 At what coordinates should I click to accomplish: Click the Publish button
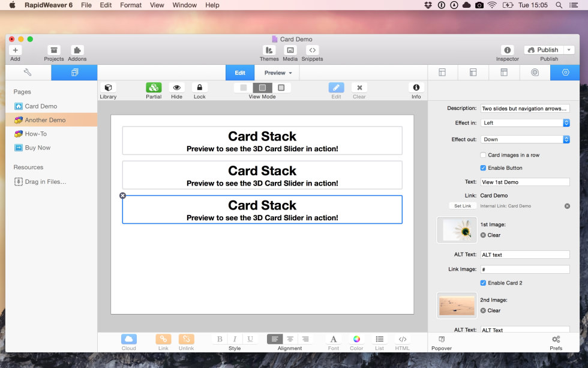pyautogui.click(x=544, y=50)
